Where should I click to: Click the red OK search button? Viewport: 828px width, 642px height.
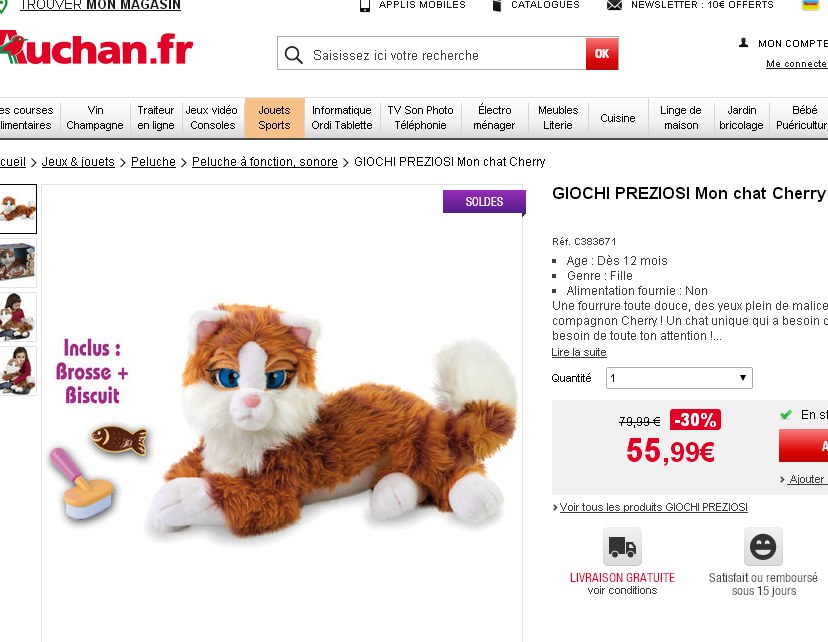(x=601, y=53)
